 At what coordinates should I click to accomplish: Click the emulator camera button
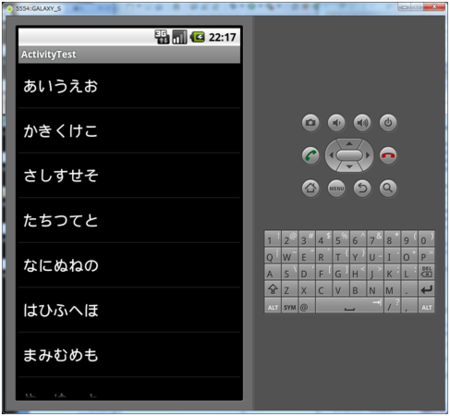click(x=310, y=123)
